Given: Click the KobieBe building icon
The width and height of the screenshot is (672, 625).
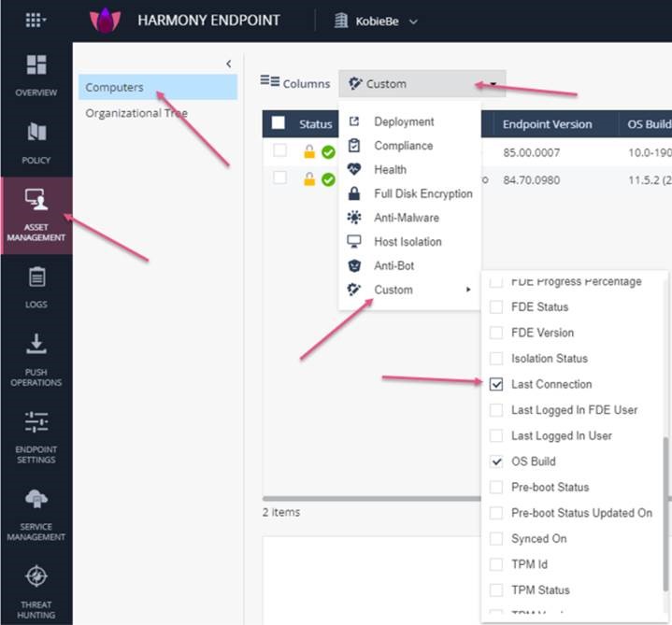Looking at the screenshot, I should point(341,21).
